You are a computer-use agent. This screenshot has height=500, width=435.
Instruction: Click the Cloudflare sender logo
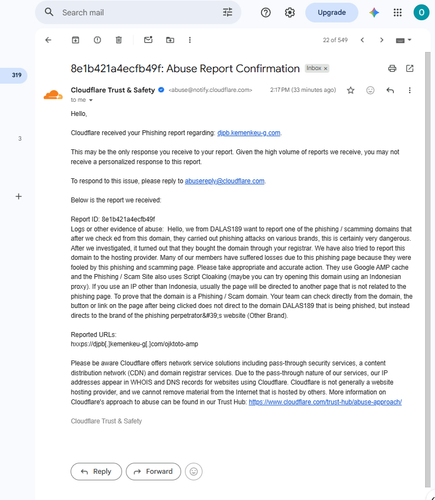pos(53,95)
